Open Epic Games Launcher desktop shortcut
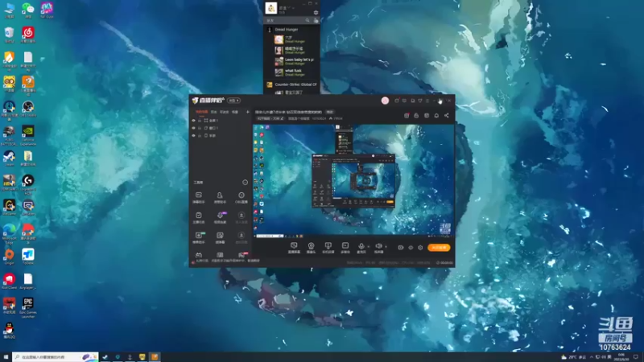Viewport: 644px width, 362px height. click(x=28, y=308)
